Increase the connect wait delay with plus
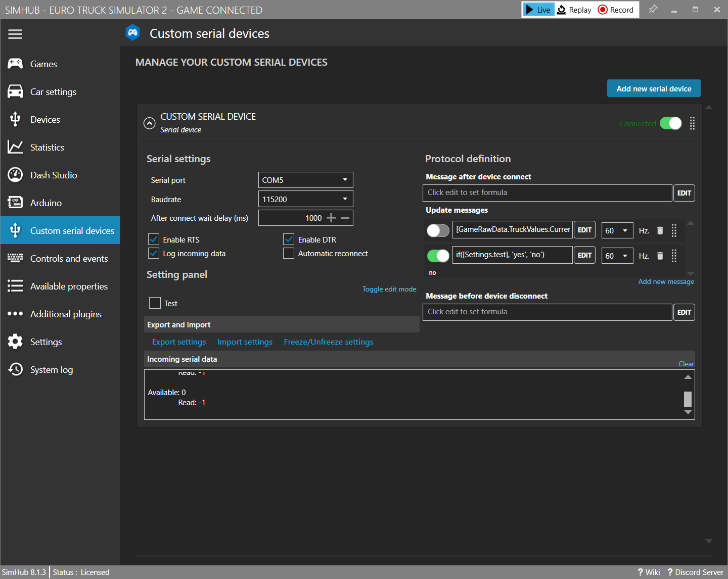728x579 pixels. click(331, 217)
